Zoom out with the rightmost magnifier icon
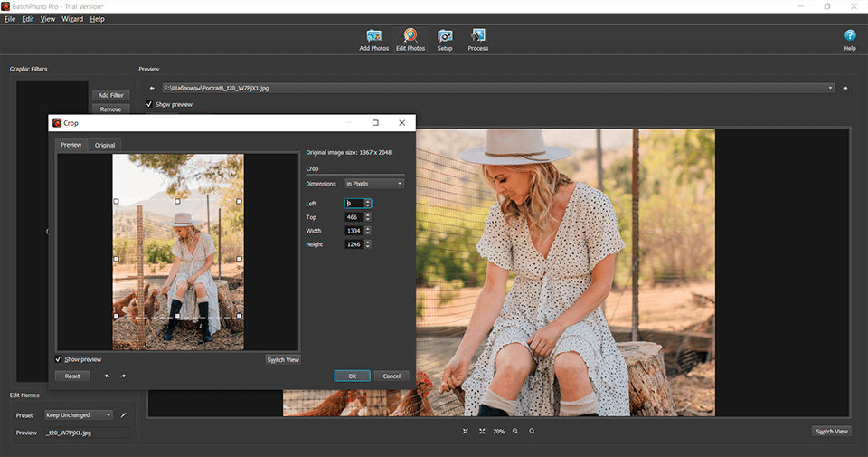 (532, 431)
